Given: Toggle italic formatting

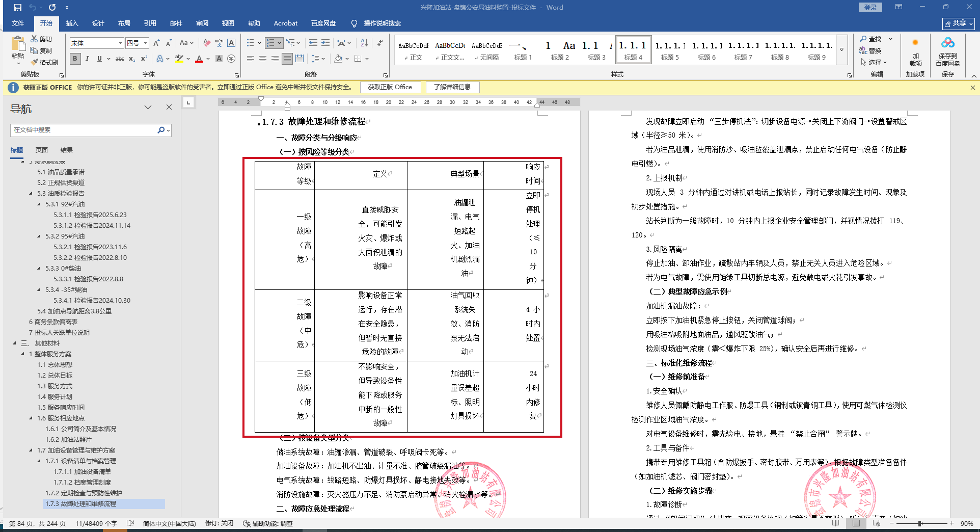Looking at the screenshot, I should tap(87, 59).
